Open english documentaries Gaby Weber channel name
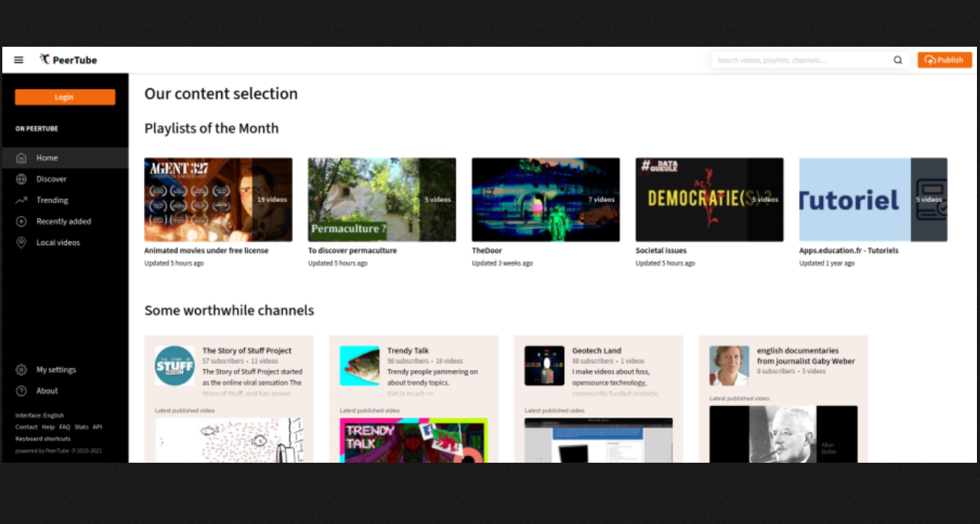The width and height of the screenshot is (980, 524). pyautogui.click(x=806, y=356)
